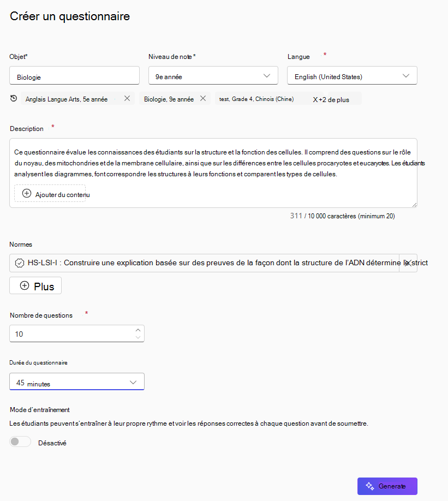Click the HS-LSI-I standard badge icon
The height and width of the screenshot is (501, 448).
click(x=20, y=263)
